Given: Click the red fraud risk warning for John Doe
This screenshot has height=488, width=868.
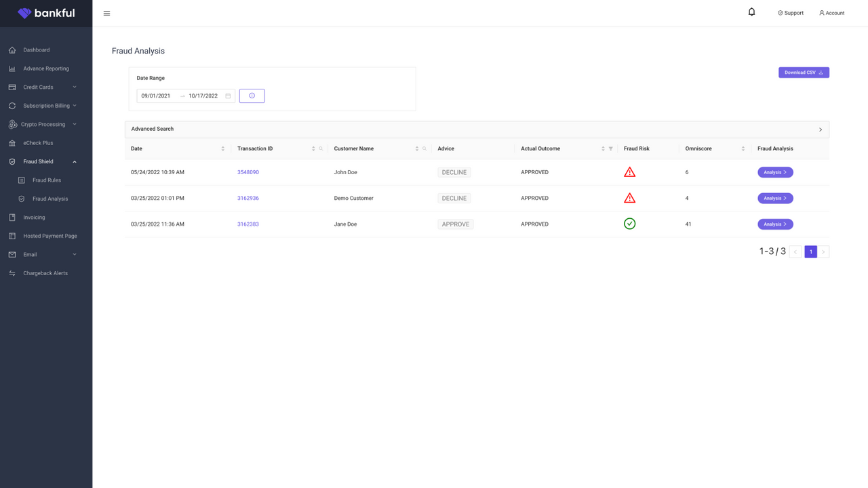Looking at the screenshot, I should click(x=629, y=171).
